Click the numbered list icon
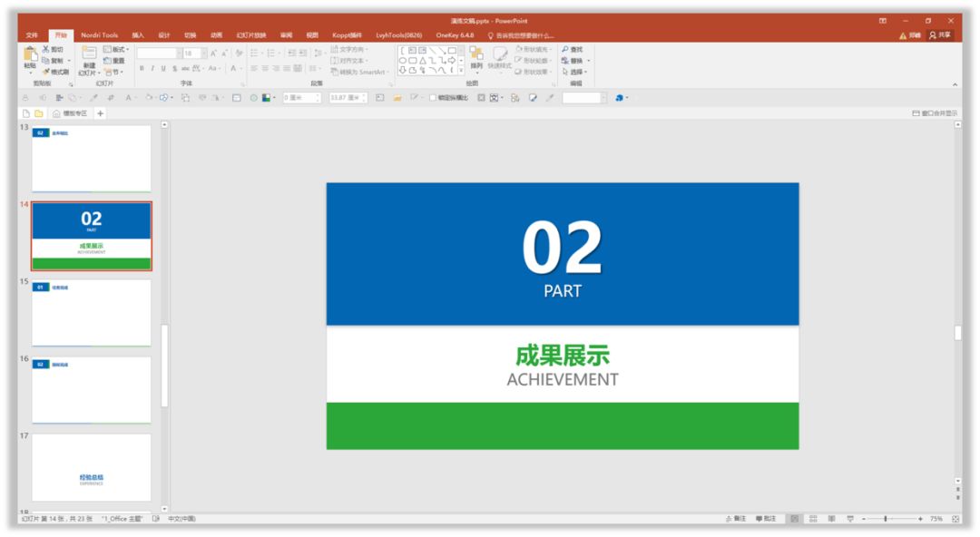The height and width of the screenshot is (537, 980). [271, 54]
